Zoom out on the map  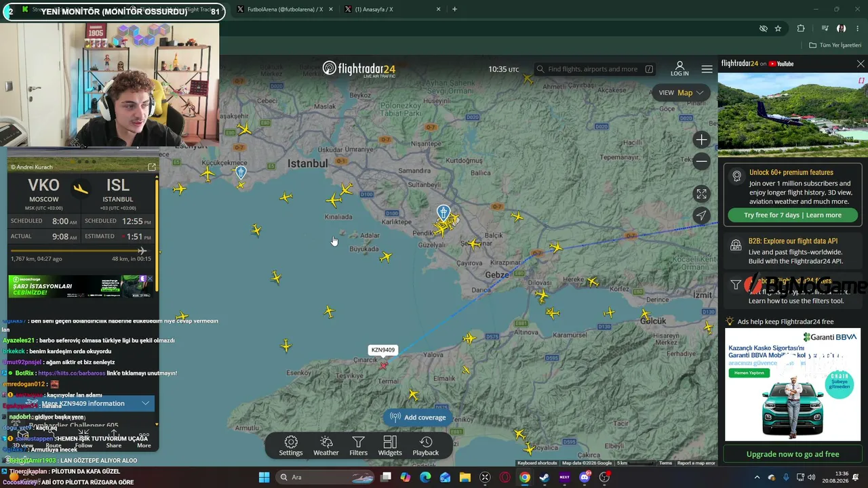click(x=701, y=161)
